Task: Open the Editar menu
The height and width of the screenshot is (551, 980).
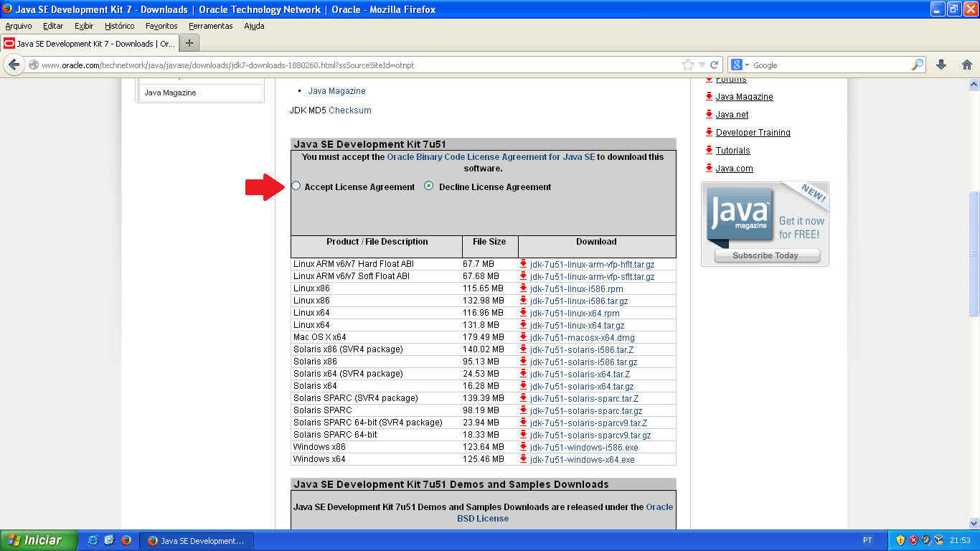Action: 53,26
